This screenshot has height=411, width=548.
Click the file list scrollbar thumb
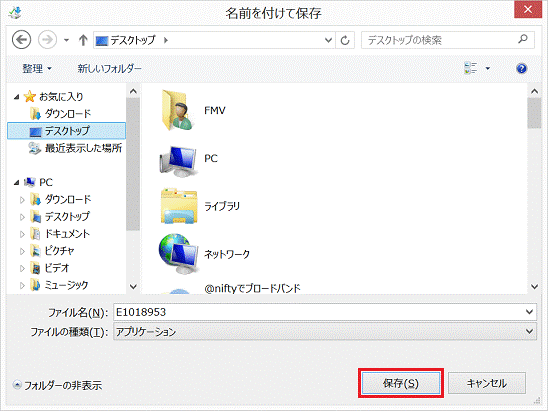pyautogui.click(x=534, y=114)
